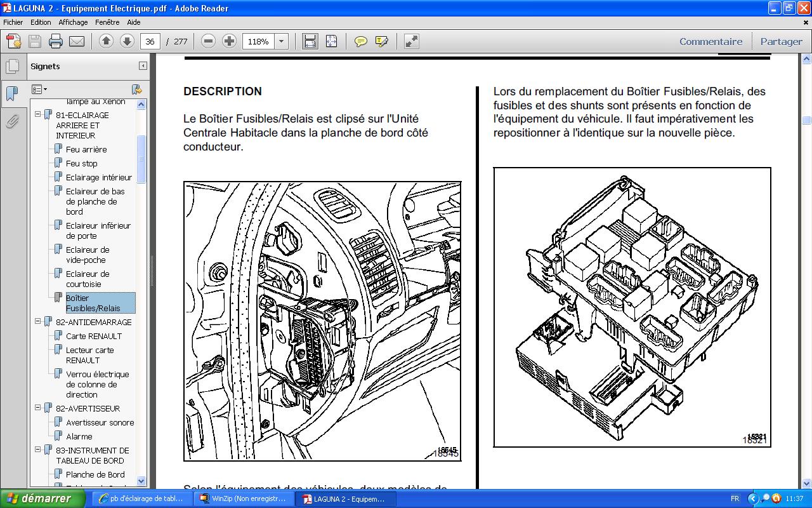The width and height of the screenshot is (812, 508).
Task: Click the find current bookmark icon
Action: tap(136, 90)
